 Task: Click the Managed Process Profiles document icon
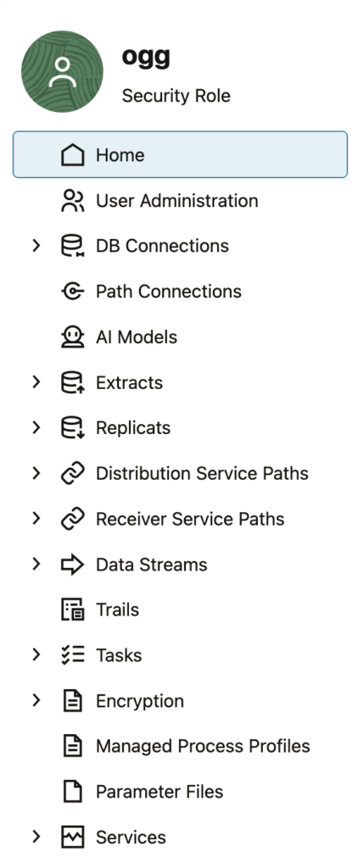[73, 746]
